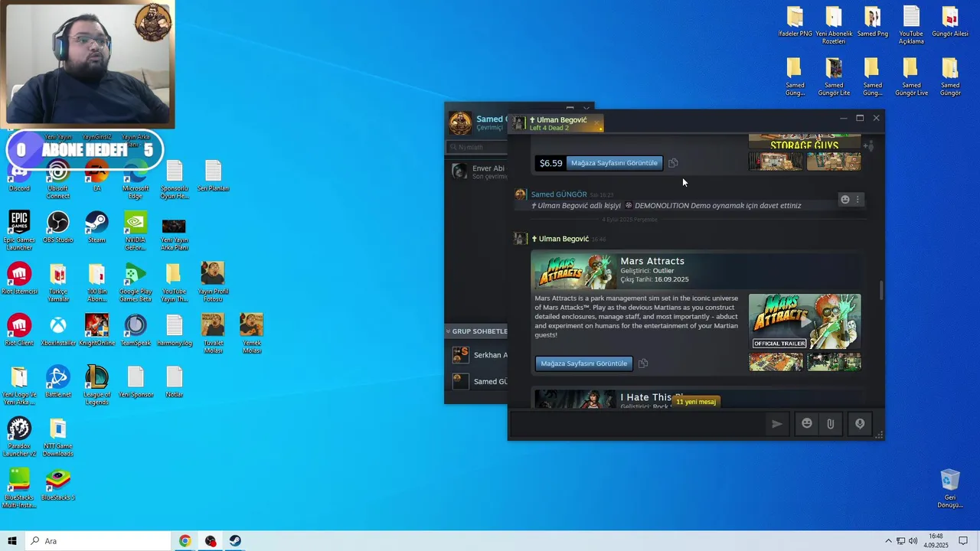
Task: Click Samed's avatar in the friends list header
Action: pos(460,122)
